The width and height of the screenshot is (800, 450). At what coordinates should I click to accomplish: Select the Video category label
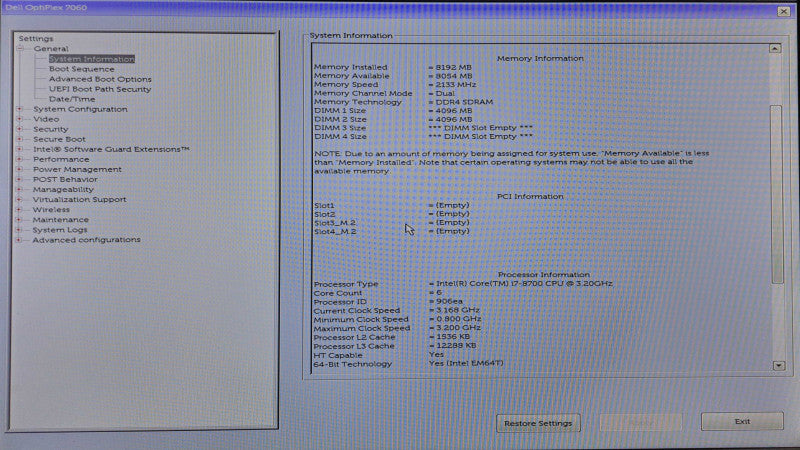coord(46,119)
